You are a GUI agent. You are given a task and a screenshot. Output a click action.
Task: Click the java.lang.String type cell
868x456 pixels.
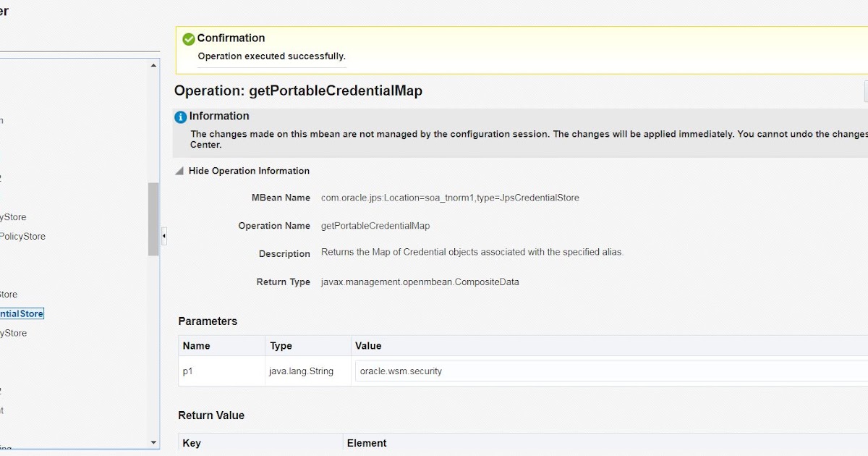tap(301, 371)
